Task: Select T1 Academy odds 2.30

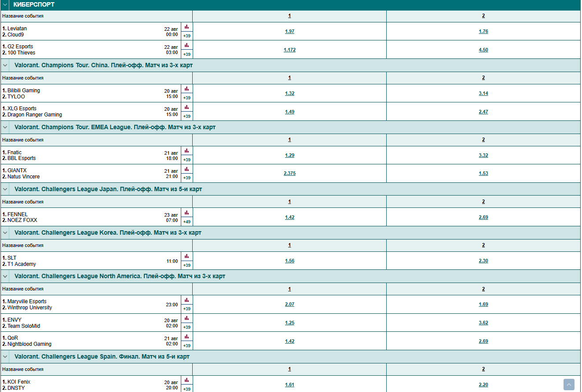Action: (483, 261)
